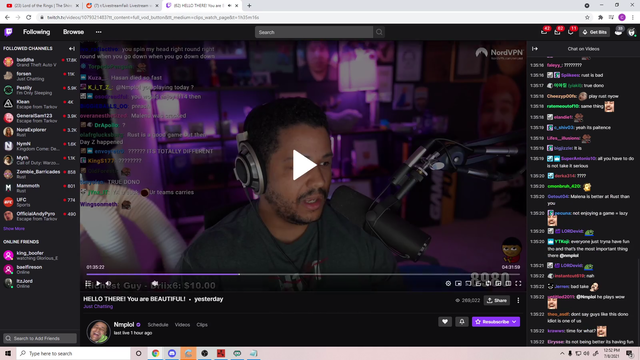Image resolution: width=640 pixels, height=360 pixels.
Task: Click the video seek progress bar
Action: (x=303, y=274)
